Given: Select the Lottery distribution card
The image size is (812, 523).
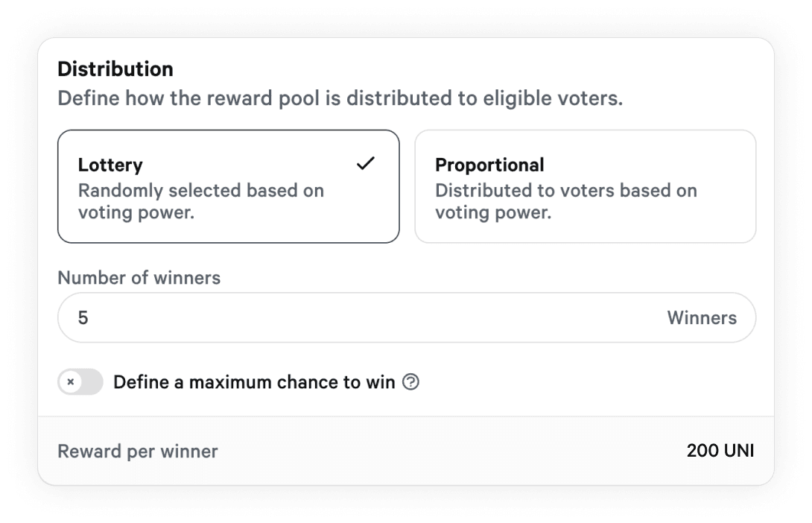Looking at the screenshot, I should (x=229, y=186).
